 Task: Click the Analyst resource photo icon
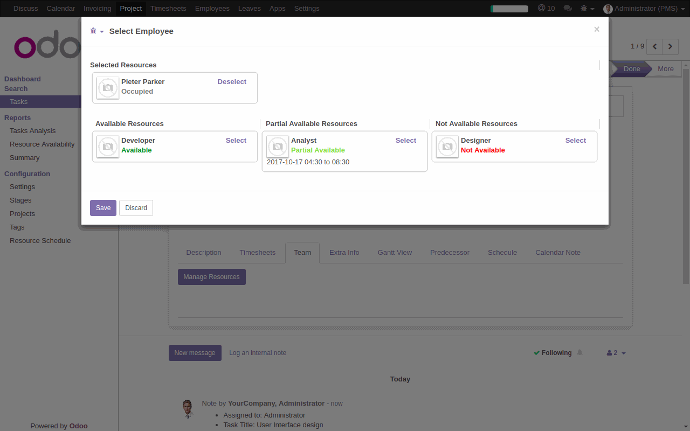click(x=278, y=147)
